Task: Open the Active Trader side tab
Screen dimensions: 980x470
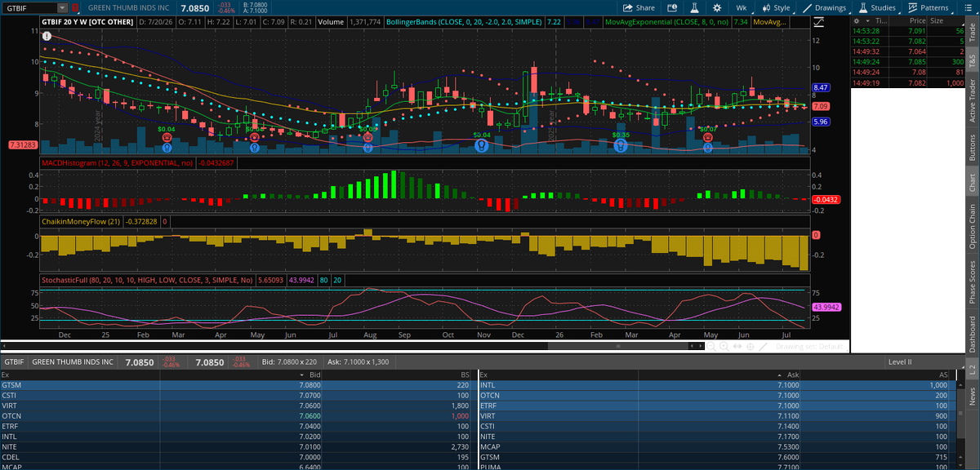Action: [972, 99]
